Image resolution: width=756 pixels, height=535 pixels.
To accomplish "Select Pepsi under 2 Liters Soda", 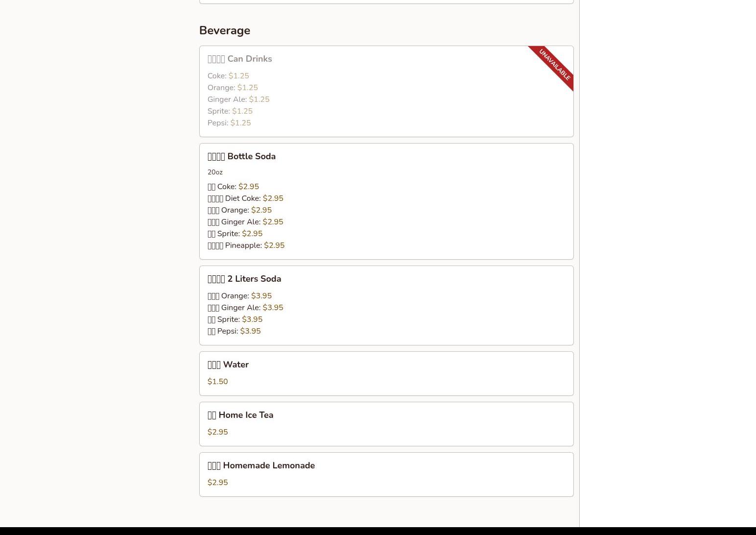I will tap(234, 331).
